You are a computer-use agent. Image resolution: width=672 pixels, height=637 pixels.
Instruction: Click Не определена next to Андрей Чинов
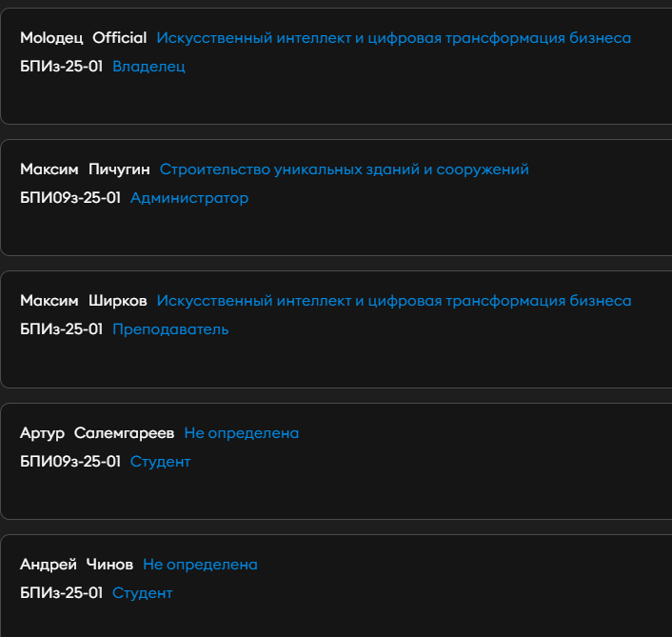click(x=200, y=565)
